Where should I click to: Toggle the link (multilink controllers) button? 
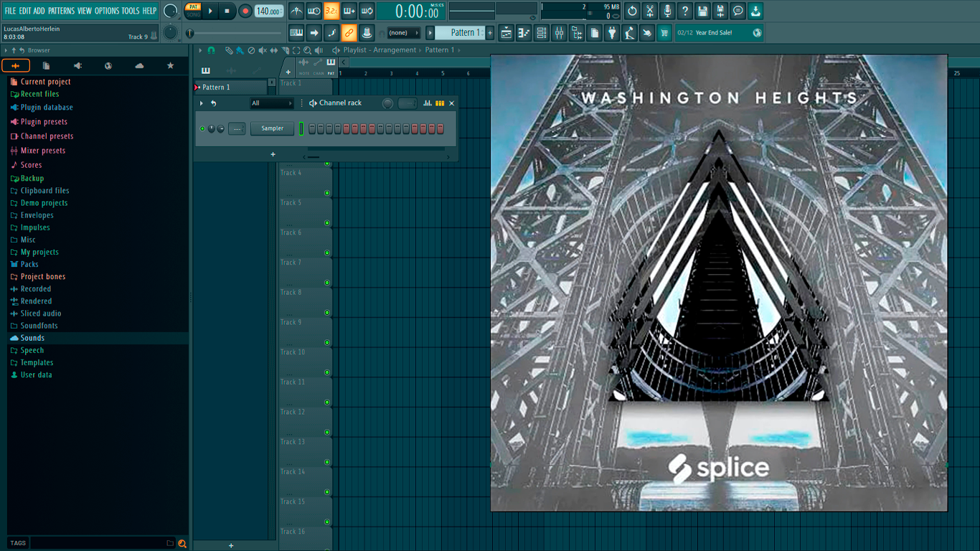[349, 33]
